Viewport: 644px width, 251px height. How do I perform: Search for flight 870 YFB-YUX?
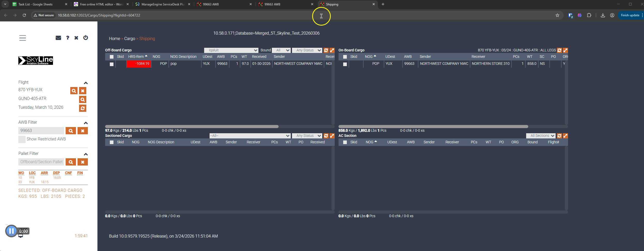tap(74, 91)
